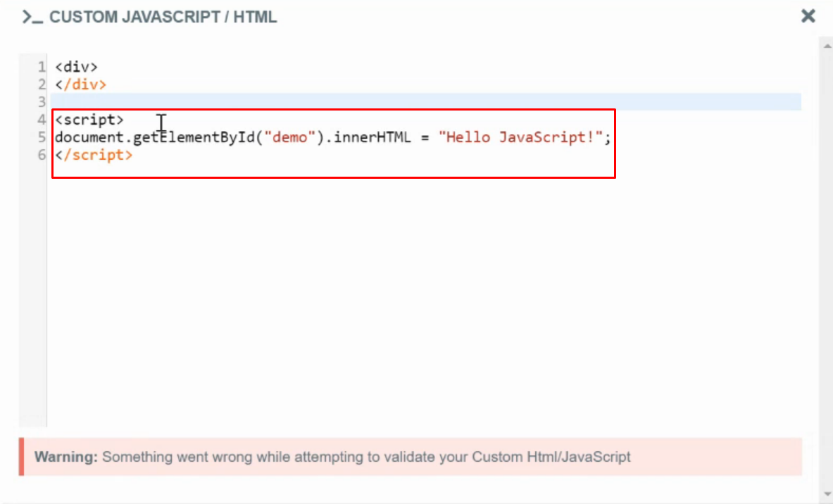Image resolution: width=833 pixels, height=504 pixels.
Task: Click line number 4 in the gutter
Action: [x=42, y=120]
